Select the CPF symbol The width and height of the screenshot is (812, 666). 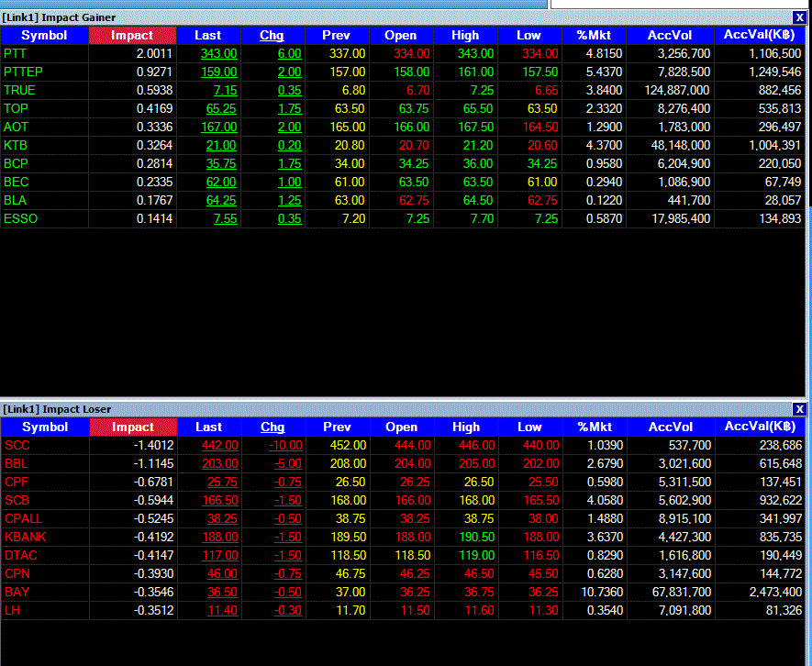click(17, 483)
